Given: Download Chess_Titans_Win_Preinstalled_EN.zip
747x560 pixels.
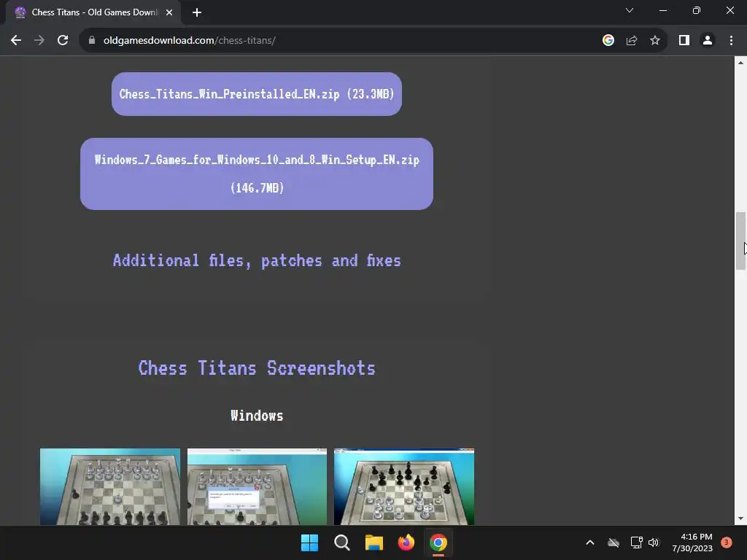Looking at the screenshot, I should coord(257,94).
